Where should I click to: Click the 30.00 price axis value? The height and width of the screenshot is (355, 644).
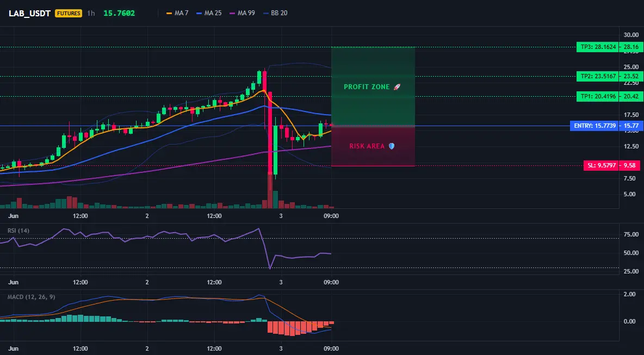(631, 35)
